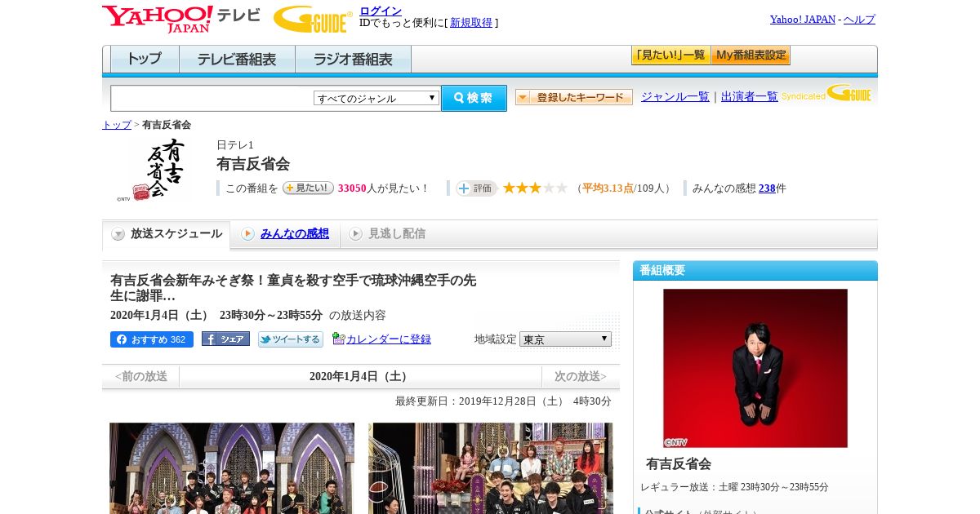Open My番組表設定
Viewport: 980px width, 514px height.
[x=751, y=55]
